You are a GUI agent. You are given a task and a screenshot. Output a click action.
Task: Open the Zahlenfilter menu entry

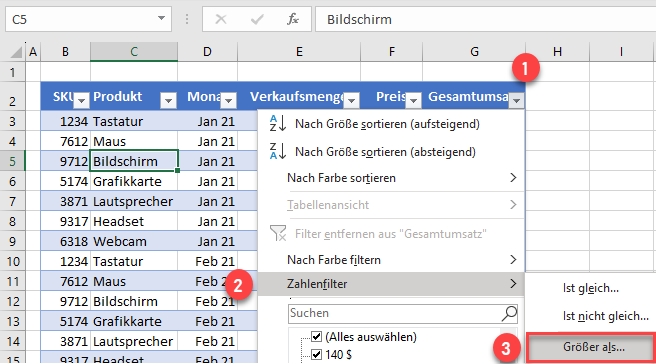click(391, 284)
